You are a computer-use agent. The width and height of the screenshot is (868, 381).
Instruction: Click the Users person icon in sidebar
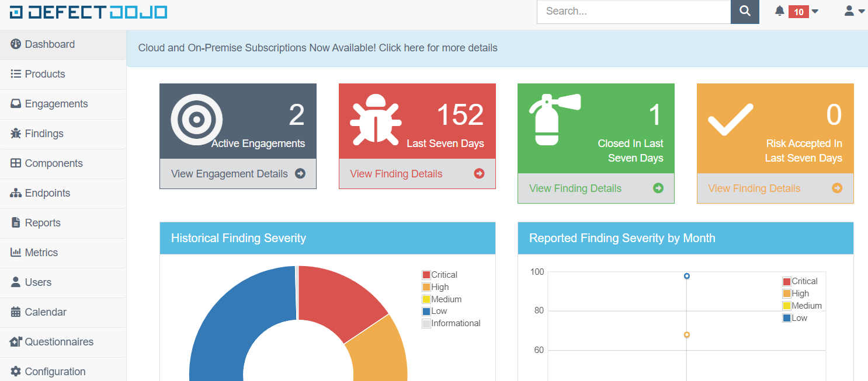coord(16,282)
